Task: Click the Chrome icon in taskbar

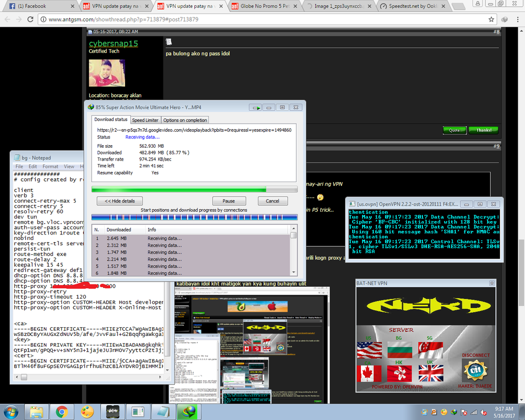Action: (x=62, y=412)
